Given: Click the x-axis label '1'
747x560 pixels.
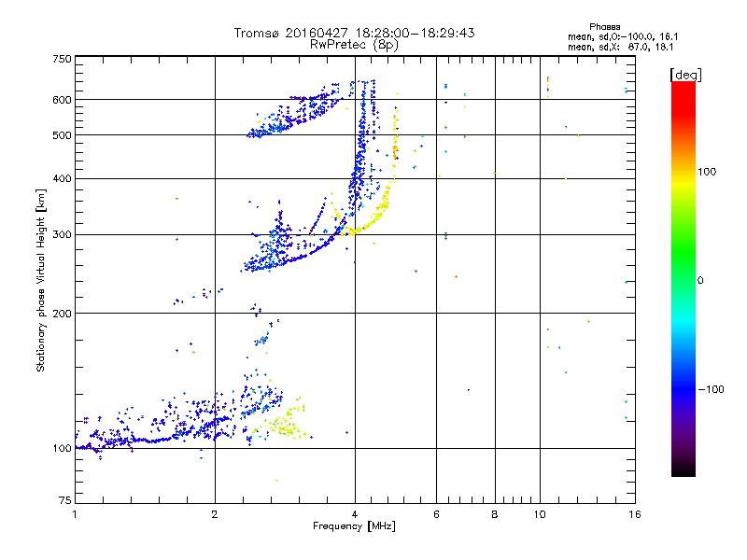Looking at the screenshot, I should point(75,514).
